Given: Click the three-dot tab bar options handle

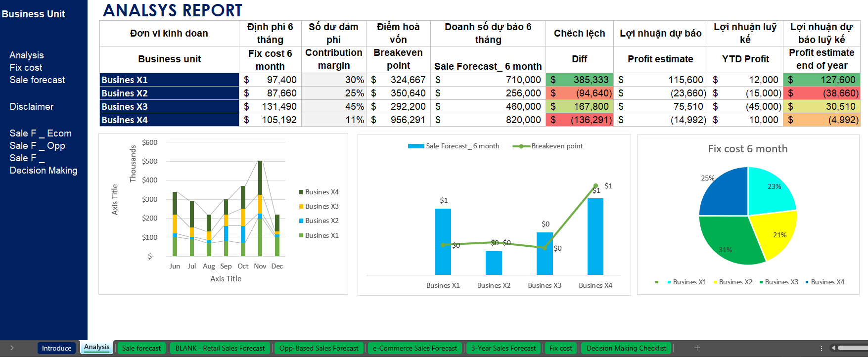Looking at the screenshot, I should 822,348.
